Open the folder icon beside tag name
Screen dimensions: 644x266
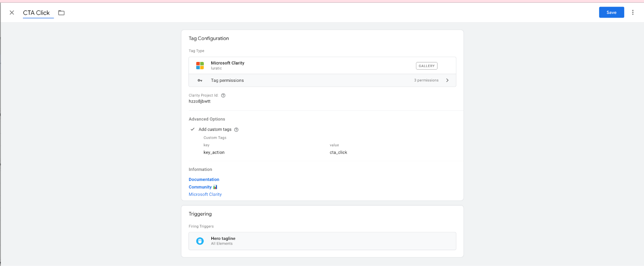pos(62,13)
